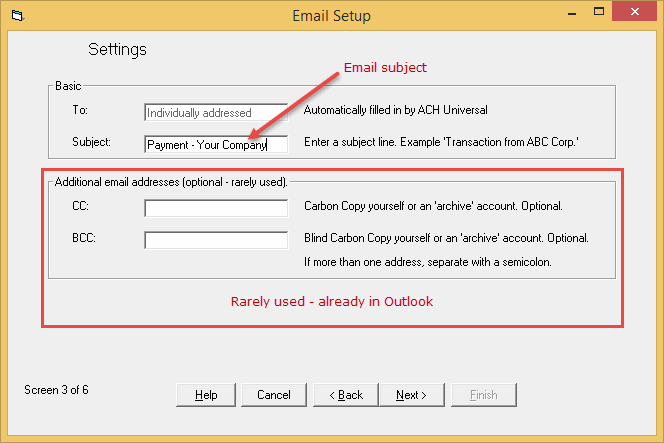Click 'Automatically filled in by ACH Universal' text
664x443 pixels.
[x=396, y=110]
